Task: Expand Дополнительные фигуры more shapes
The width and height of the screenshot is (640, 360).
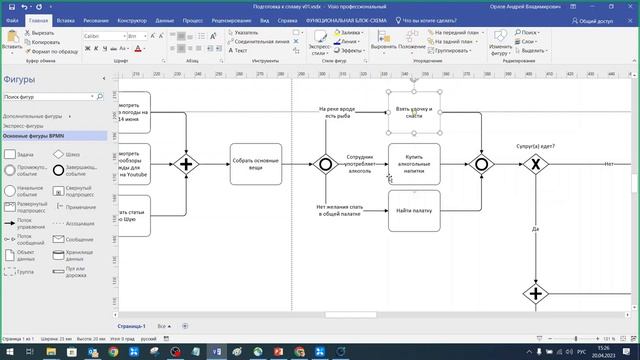Action: pyautogui.click(x=37, y=116)
